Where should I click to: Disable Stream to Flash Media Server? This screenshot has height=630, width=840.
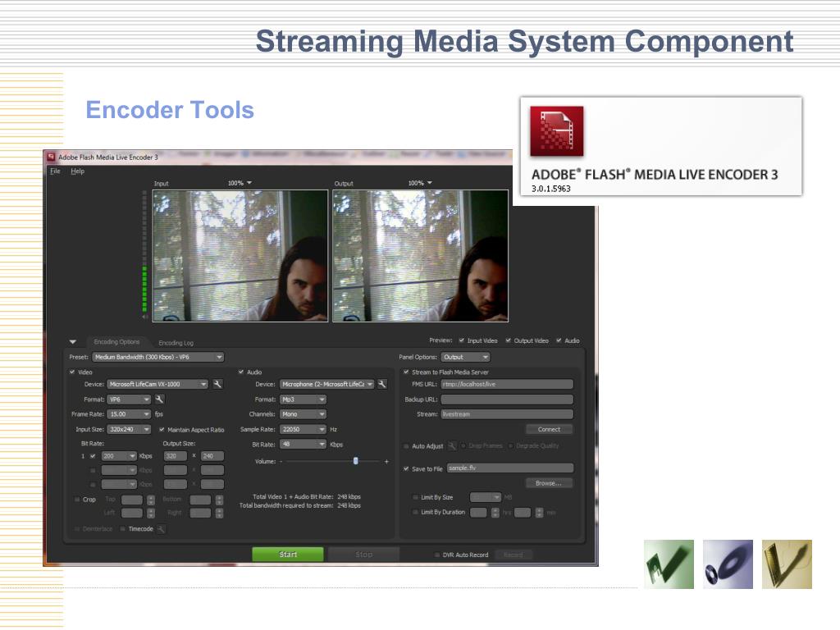[406, 372]
